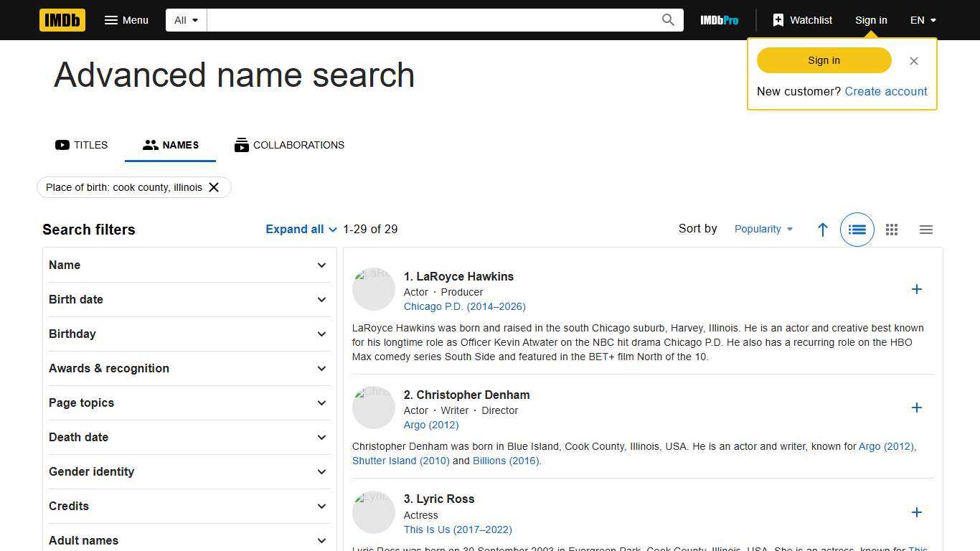
Task: Add LaRoyce Hawkins to list
Action: 916,289
